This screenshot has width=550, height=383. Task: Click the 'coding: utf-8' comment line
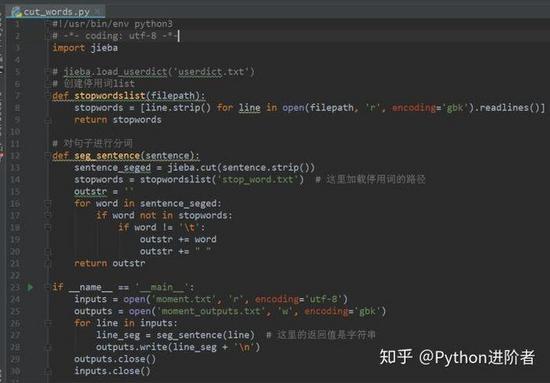116,36
